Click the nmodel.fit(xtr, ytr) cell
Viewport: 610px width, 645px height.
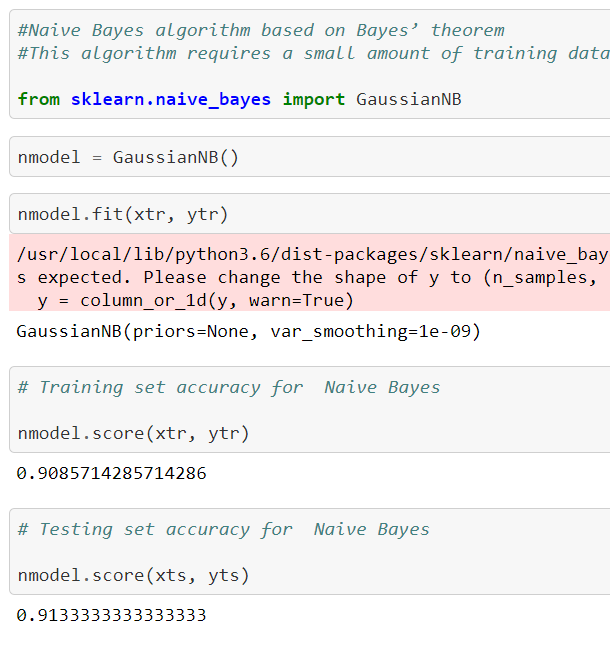click(x=310, y=213)
